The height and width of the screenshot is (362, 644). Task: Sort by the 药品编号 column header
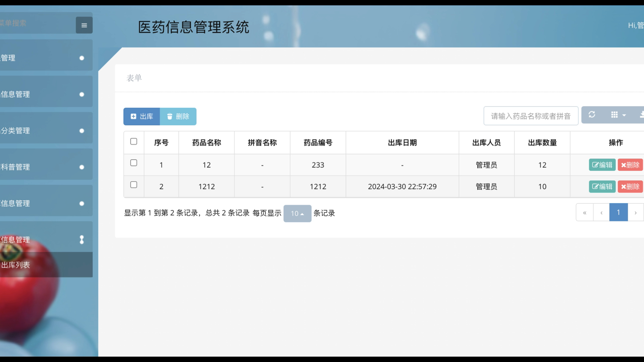[x=318, y=143]
